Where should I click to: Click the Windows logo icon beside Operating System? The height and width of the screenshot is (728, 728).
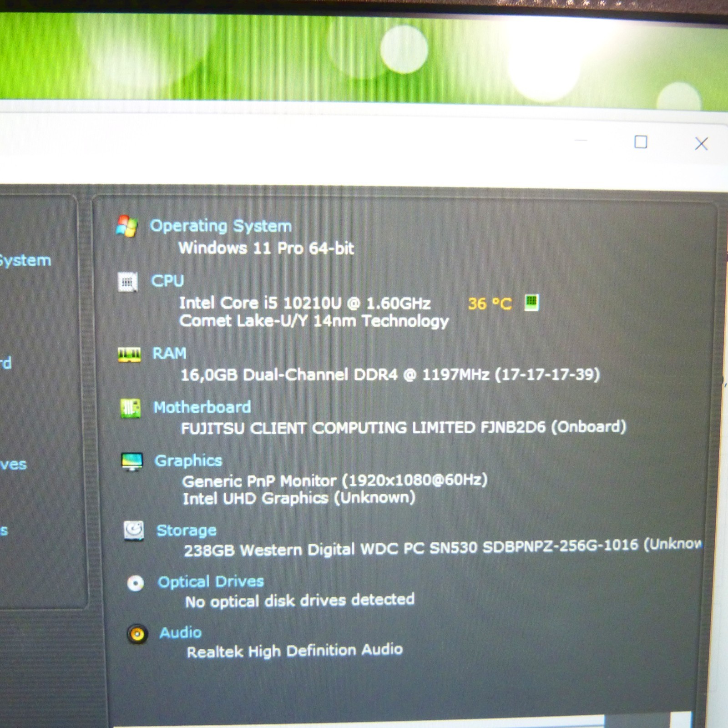(126, 226)
